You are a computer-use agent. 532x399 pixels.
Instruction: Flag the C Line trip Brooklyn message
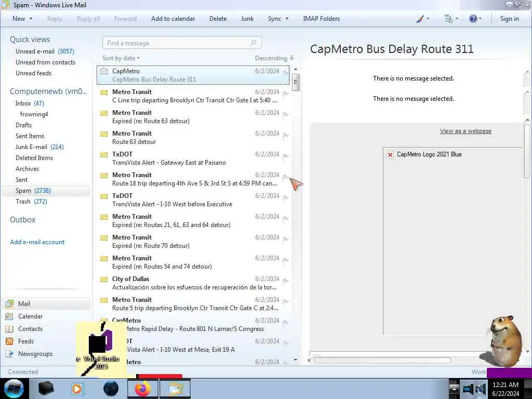point(286,94)
